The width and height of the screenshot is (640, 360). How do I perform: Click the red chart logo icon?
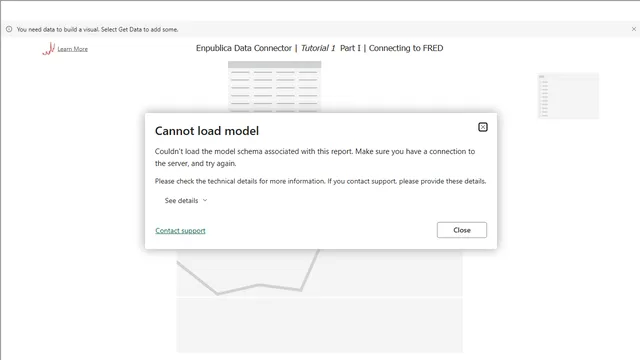point(49,49)
